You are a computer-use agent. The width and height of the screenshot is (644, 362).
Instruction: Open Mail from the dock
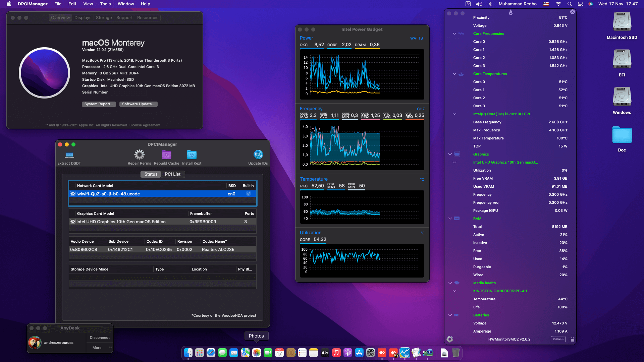tap(234, 353)
